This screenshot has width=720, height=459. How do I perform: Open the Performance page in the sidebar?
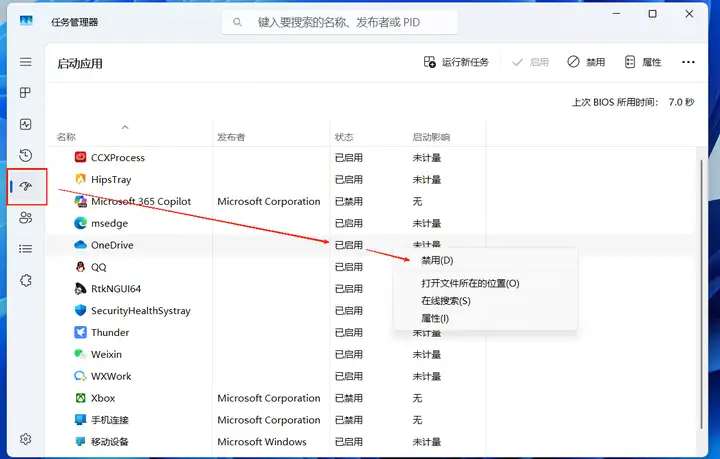tap(26, 124)
